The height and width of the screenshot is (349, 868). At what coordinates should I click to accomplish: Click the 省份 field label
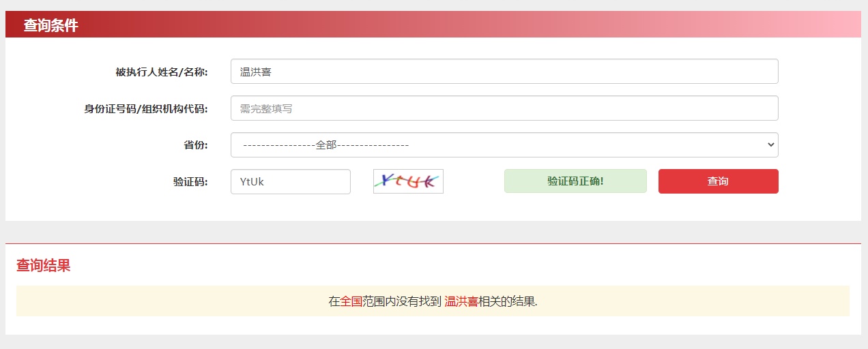pyautogui.click(x=195, y=145)
